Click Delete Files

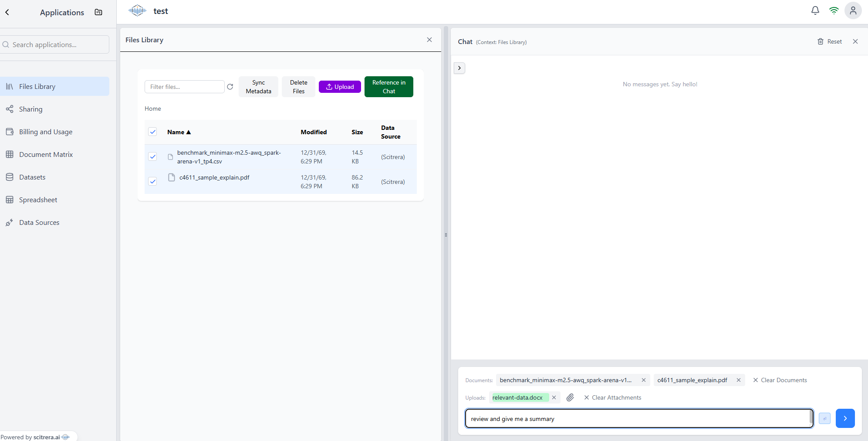(298, 87)
